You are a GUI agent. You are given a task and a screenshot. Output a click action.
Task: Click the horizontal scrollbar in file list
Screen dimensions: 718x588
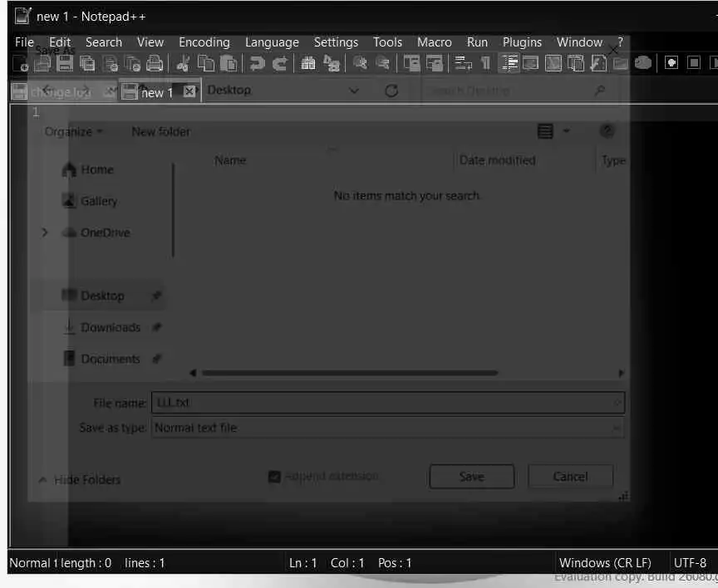click(x=350, y=373)
